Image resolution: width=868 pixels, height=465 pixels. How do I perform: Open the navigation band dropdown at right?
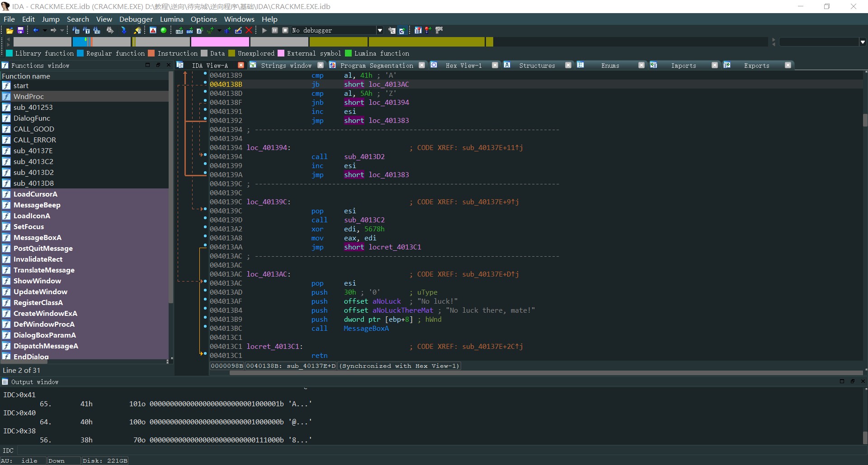tap(863, 42)
